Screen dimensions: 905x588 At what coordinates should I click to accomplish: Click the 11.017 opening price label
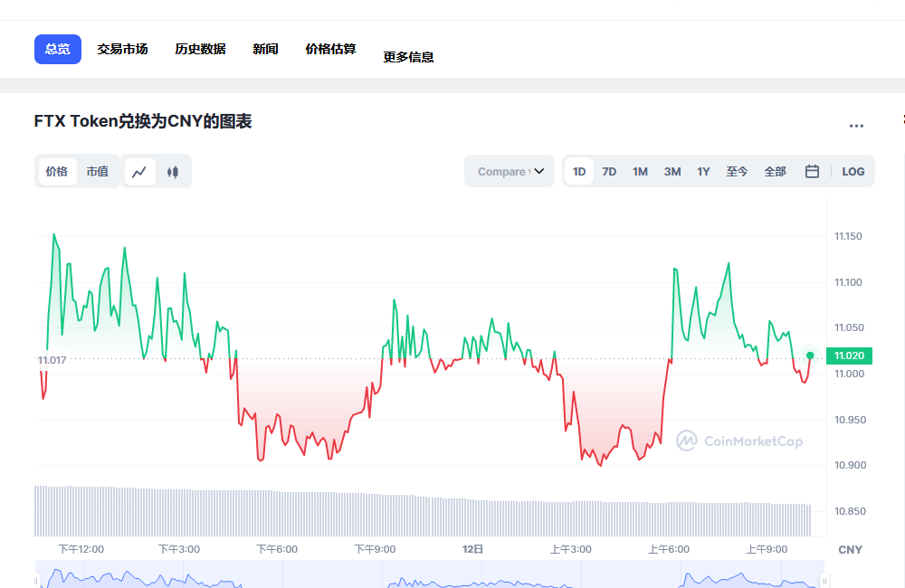(52, 360)
